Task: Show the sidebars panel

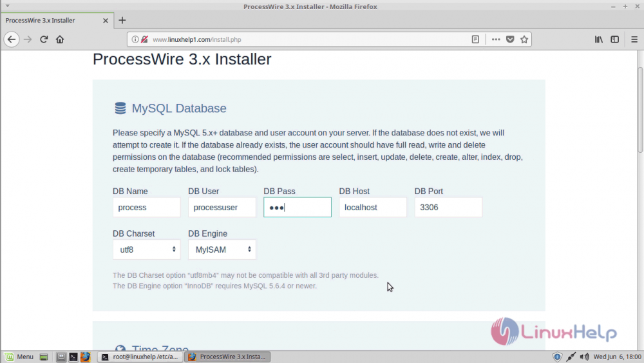Action: 614,39
